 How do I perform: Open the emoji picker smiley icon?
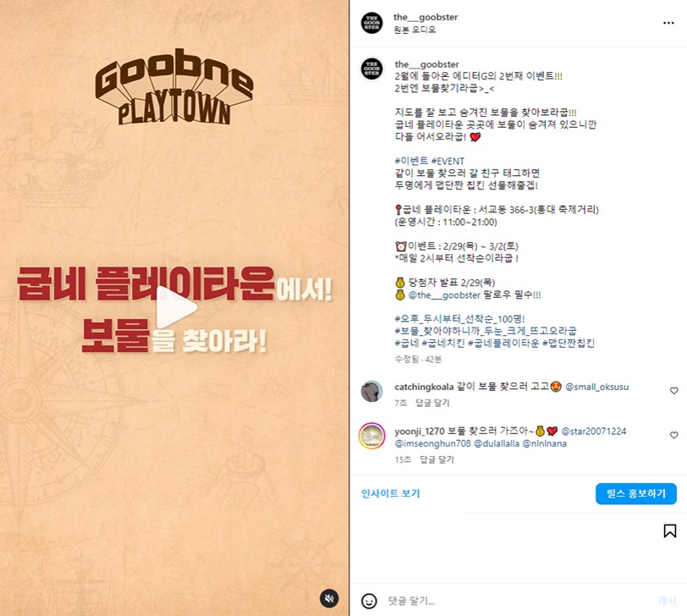coord(369,601)
